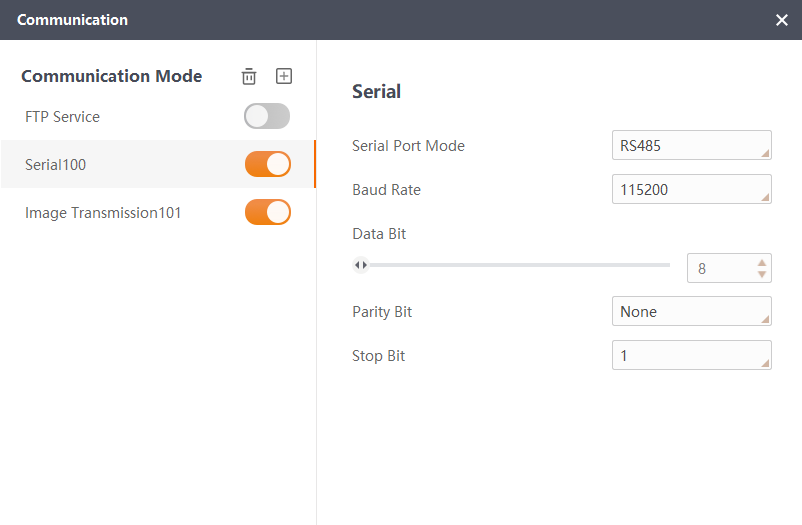Click the Serial Port Mode label
The height and width of the screenshot is (525, 802).
pyautogui.click(x=408, y=146)
